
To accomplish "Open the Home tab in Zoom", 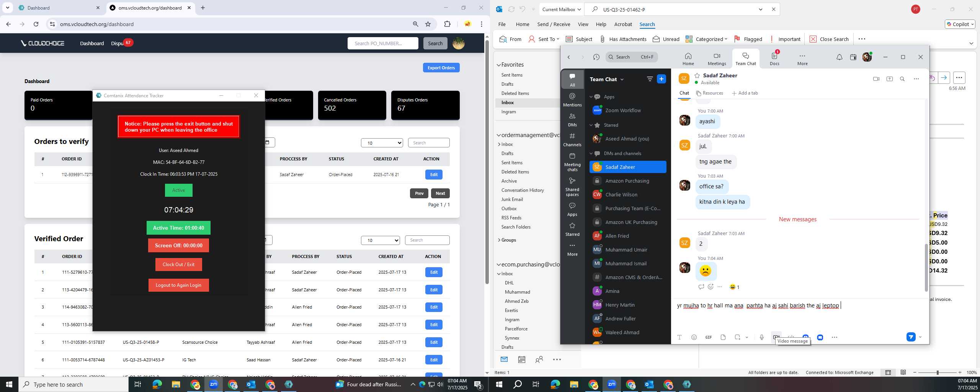I will [688, 59].
